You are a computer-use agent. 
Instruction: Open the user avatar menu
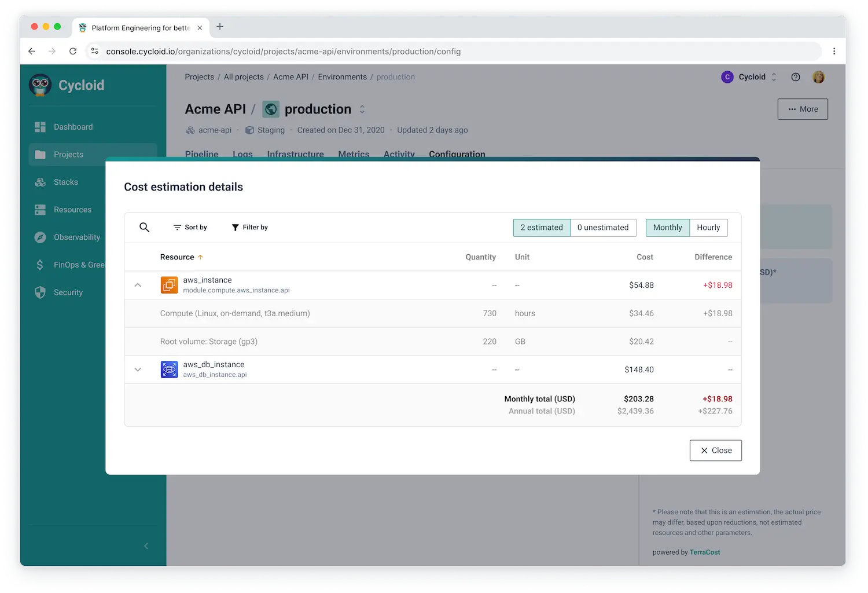(818, 77)
